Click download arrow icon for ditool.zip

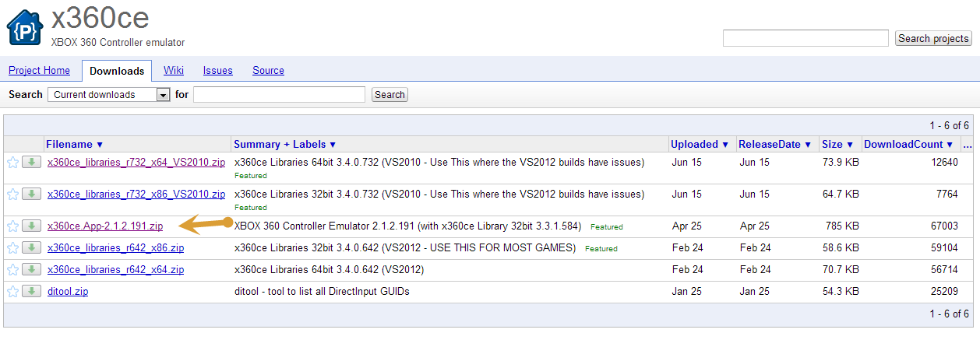click(32, 292)
